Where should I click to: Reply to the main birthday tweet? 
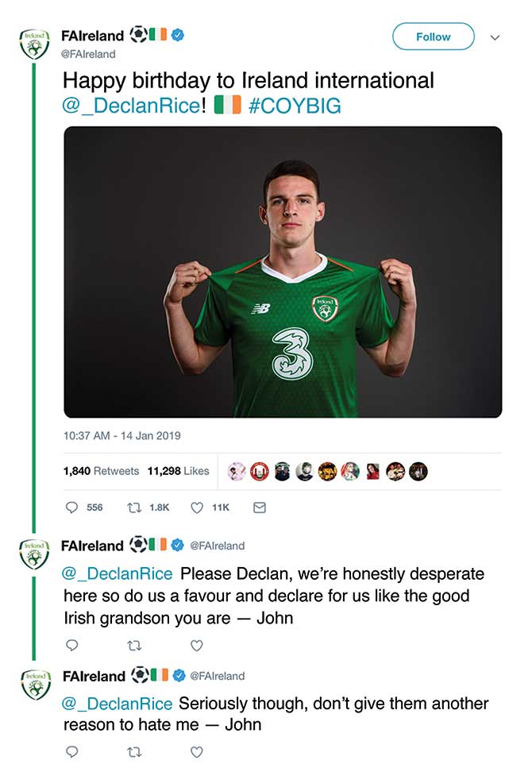pos(71,507)
